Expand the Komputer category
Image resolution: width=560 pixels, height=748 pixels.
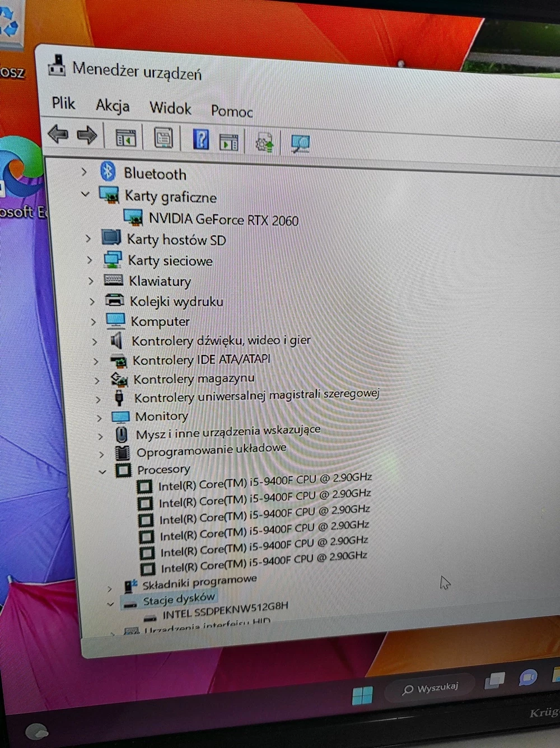pyautogui.click(x=94, y=321)
